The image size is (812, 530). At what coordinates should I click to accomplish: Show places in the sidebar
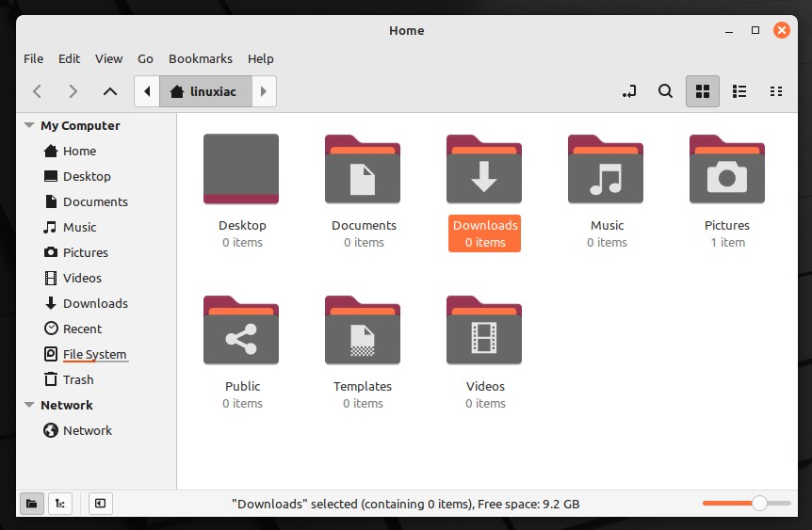[x=32, y=504]
